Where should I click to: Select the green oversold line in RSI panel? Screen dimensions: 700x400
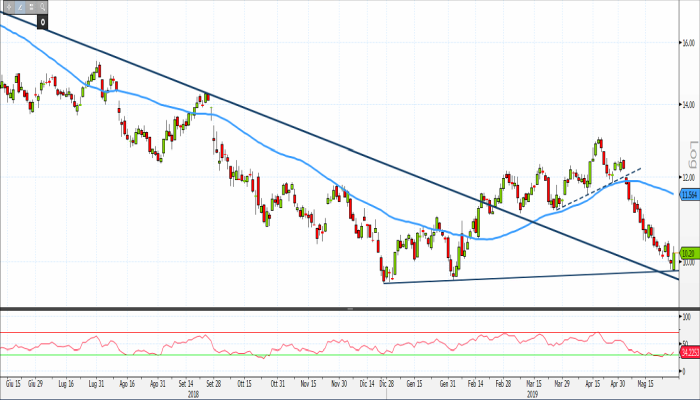pyautogui.click(x=339, y=355)
